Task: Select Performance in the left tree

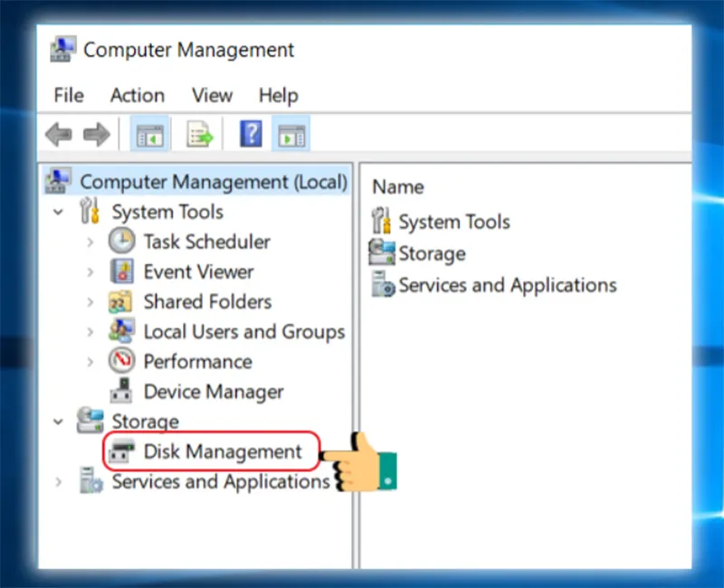Action: [197, 361]
